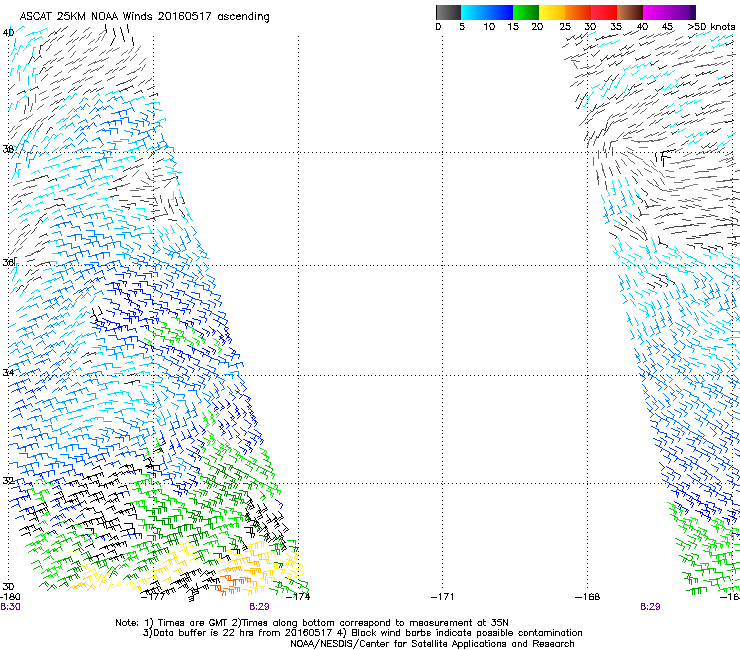This screenshot has width=740, height=650.
Task: Click the longitude -177 axis label
Action: [x=153, y=597]
